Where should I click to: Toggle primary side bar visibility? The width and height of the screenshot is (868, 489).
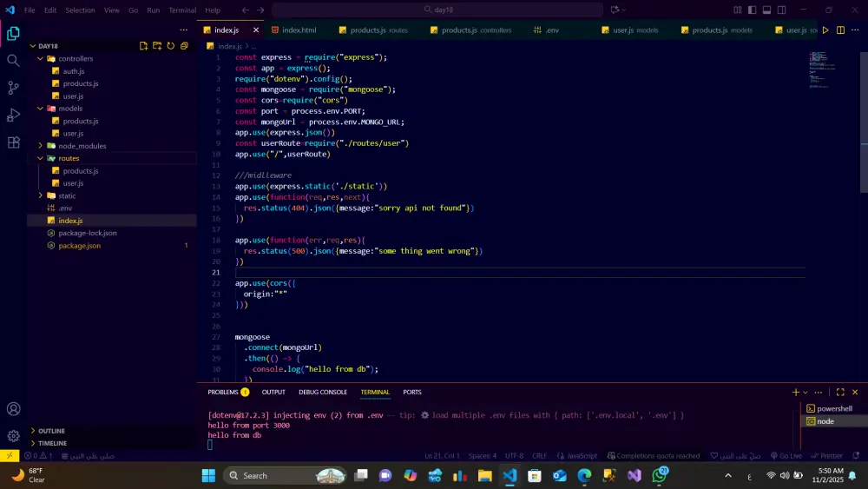(x=753, y=10)
